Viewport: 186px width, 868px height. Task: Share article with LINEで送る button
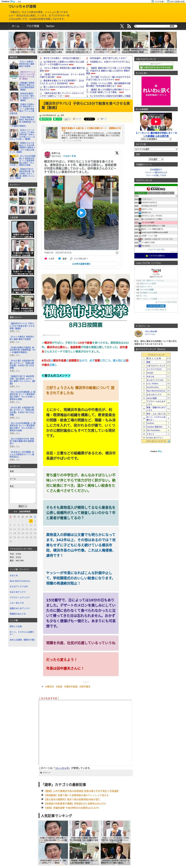[x=46, y=119]
